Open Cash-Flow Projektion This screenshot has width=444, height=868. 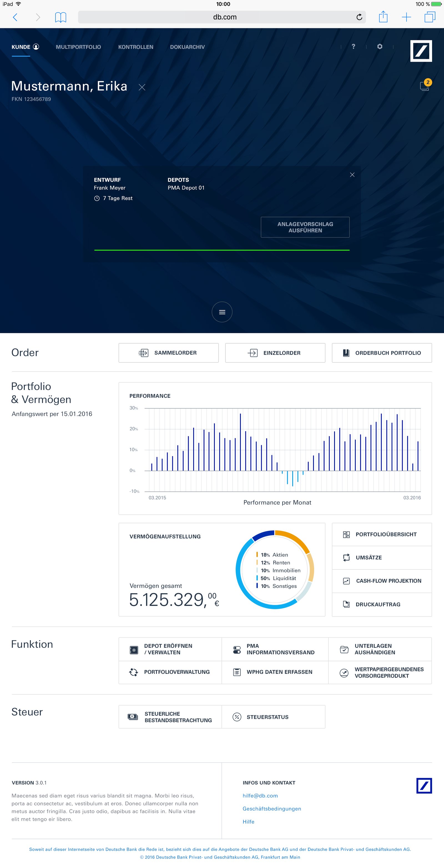[382, 581]
